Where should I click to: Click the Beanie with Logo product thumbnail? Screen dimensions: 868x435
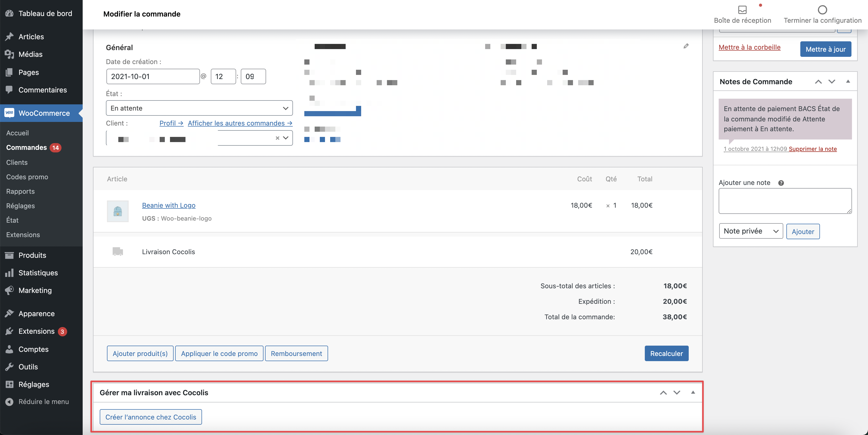[x=118, y=211]
